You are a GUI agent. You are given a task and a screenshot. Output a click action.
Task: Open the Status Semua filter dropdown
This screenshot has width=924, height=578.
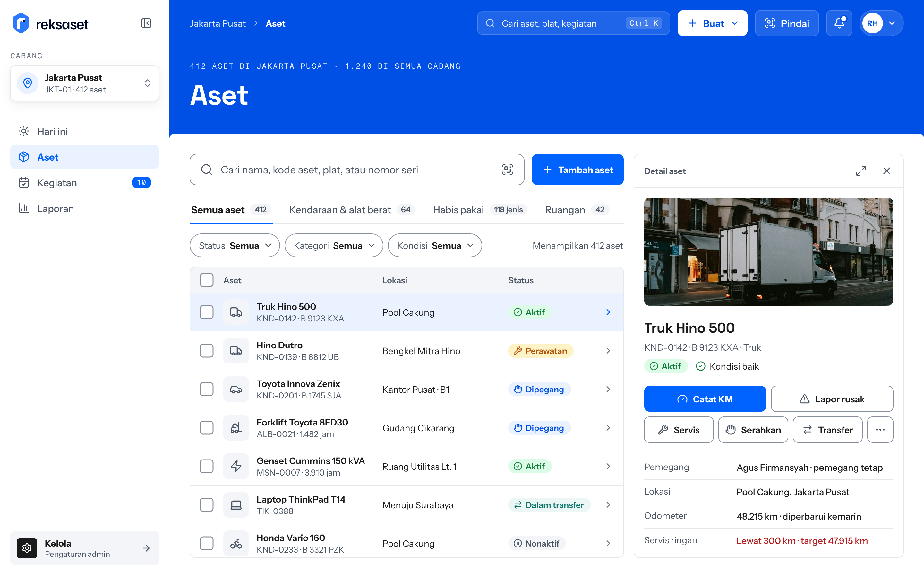pyautogui.click(x=235, y=245)
